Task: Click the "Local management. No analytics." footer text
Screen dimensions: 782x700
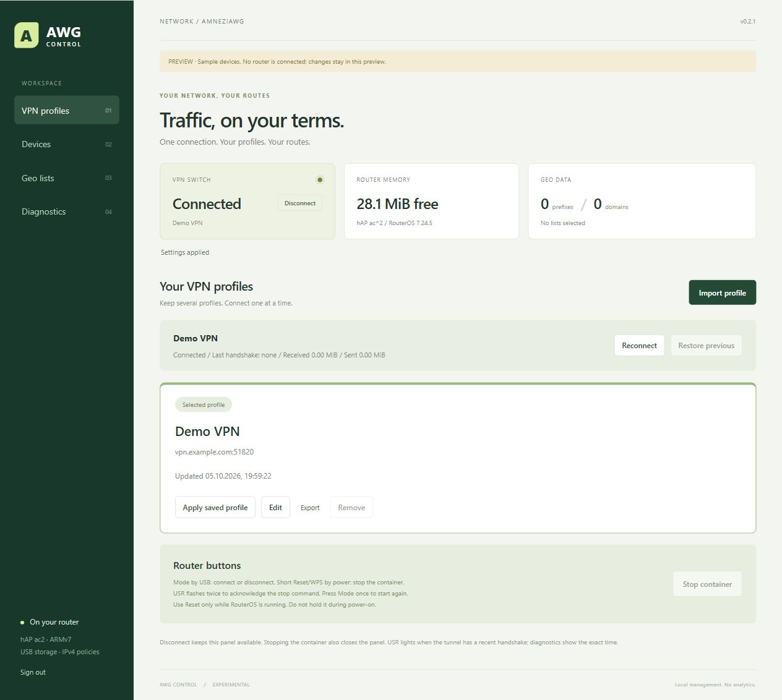Action: (715, 685)
